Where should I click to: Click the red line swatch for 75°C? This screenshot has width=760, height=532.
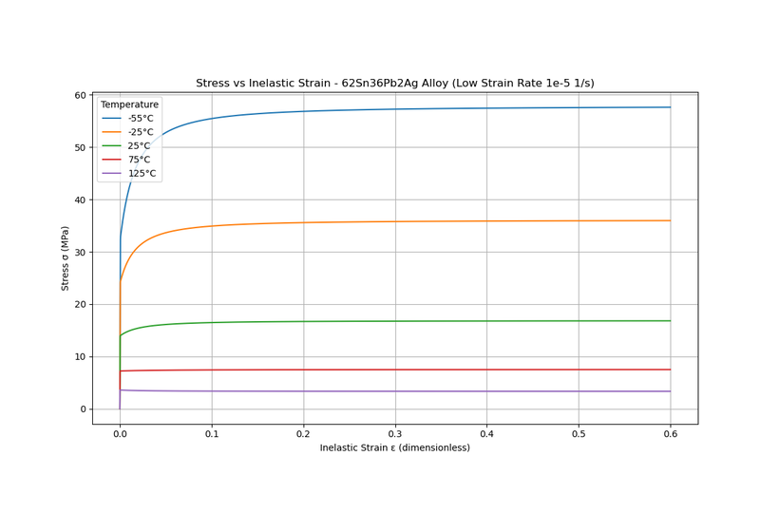[111, 160]
